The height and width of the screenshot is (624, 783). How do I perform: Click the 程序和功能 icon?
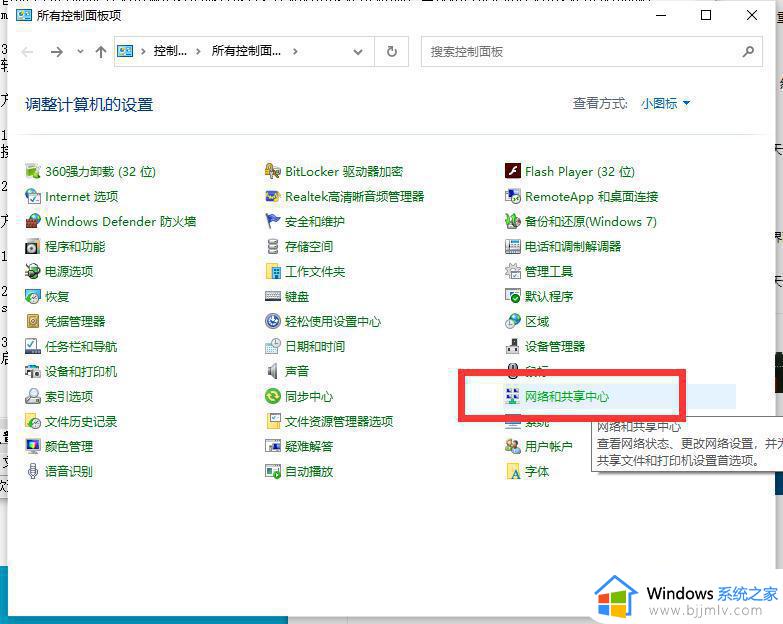click(32, 247)
